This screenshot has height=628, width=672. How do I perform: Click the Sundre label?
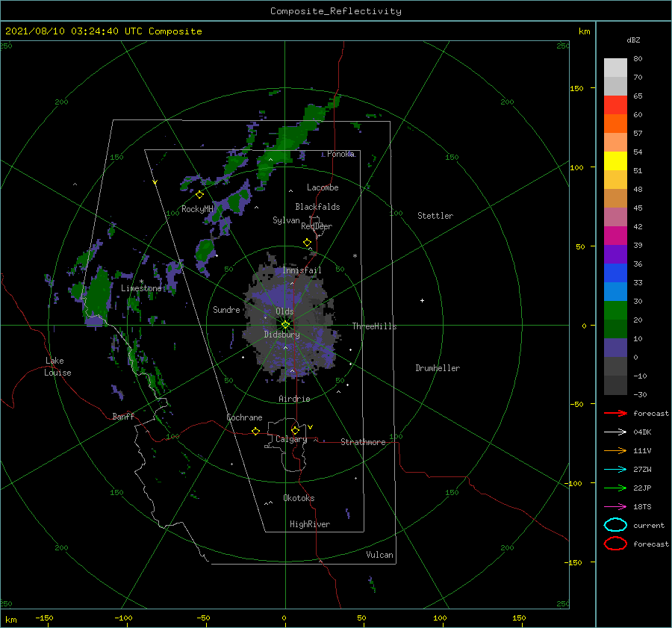[226, 309]
